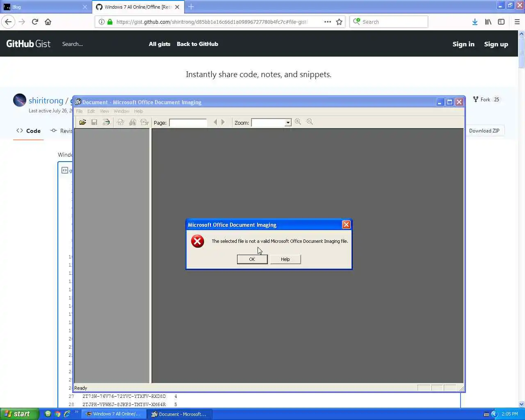This screenshot has width=525, height=420.
Task: Click the Zoom In magnifier icon
Action: tap(298, 122)
